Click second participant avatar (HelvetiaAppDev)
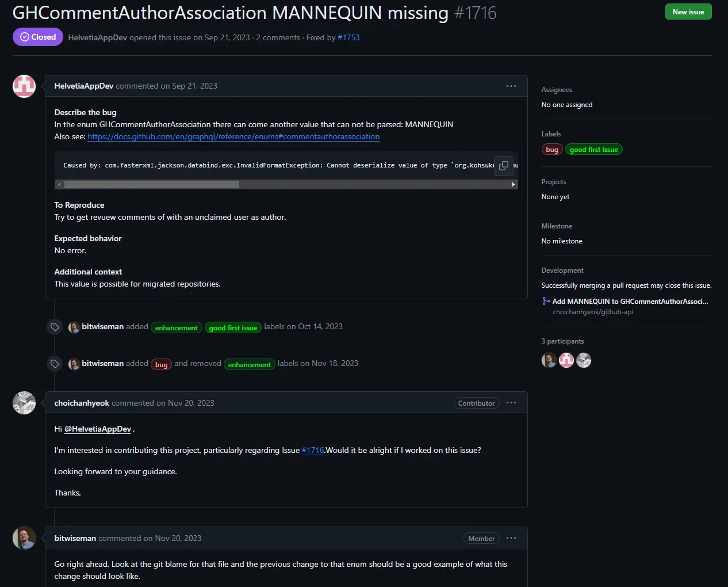 pos(566,360)
